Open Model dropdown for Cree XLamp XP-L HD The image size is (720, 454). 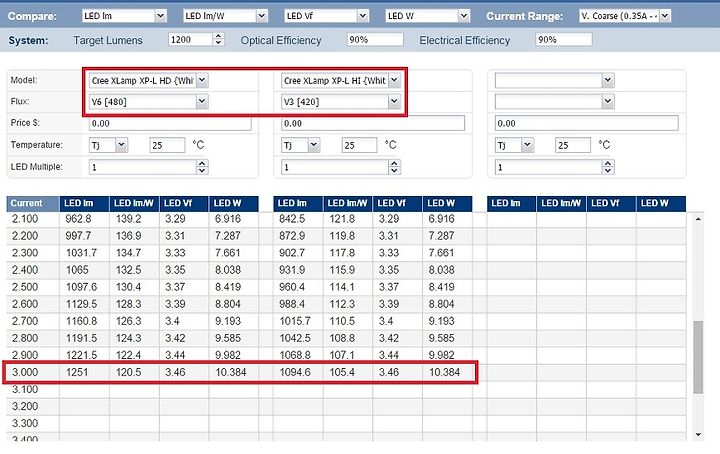pyautogui.click(x=148, y=81)
